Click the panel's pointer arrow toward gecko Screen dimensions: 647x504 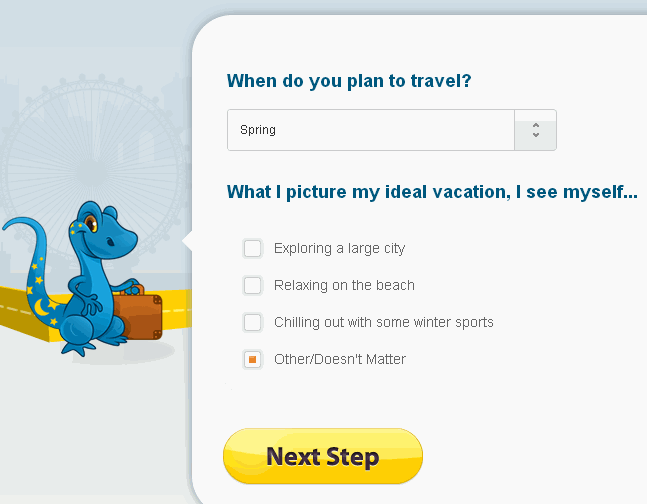[x=187, y=241]
